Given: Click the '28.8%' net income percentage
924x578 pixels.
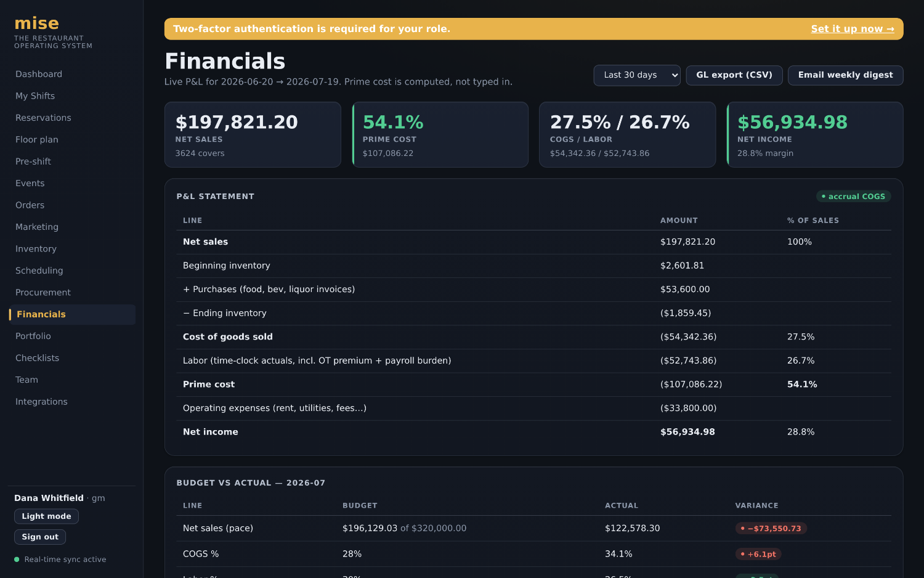Looking at the screenshot, I should coord(801,432).
